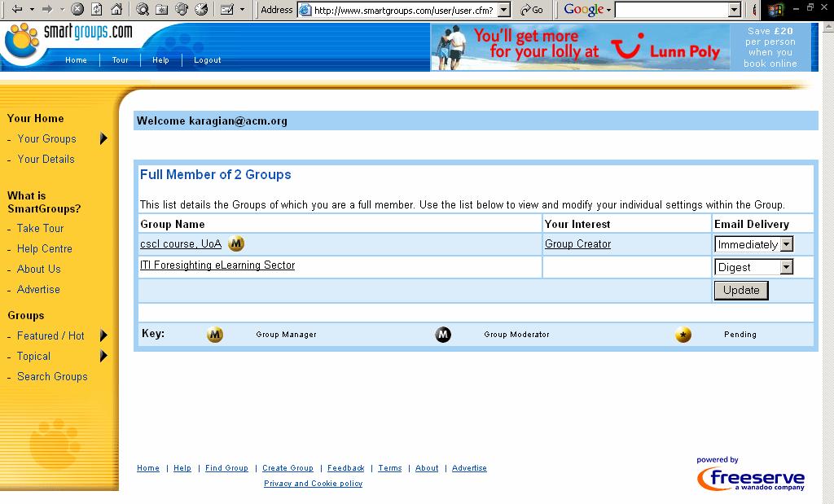Viewport: 834px width, 504px height.
Task: Open the Digest email delivery dropdown
Action: click(x=753, y=267)
